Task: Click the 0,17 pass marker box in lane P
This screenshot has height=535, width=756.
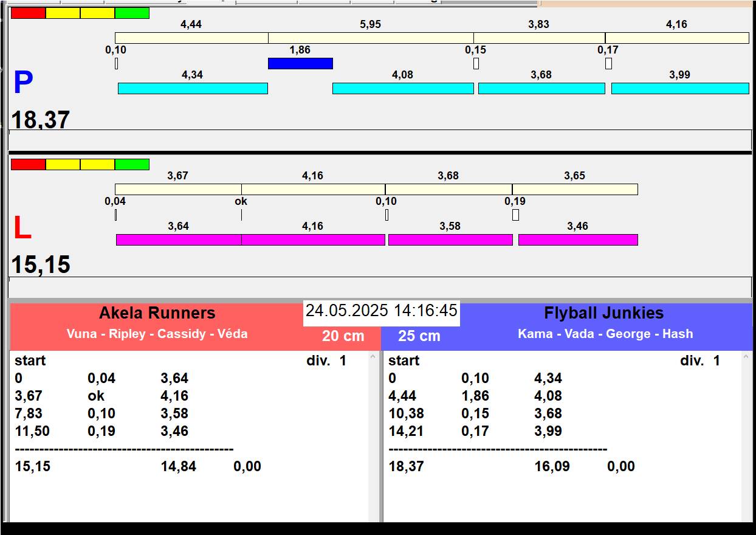Action: click(608, 63)
